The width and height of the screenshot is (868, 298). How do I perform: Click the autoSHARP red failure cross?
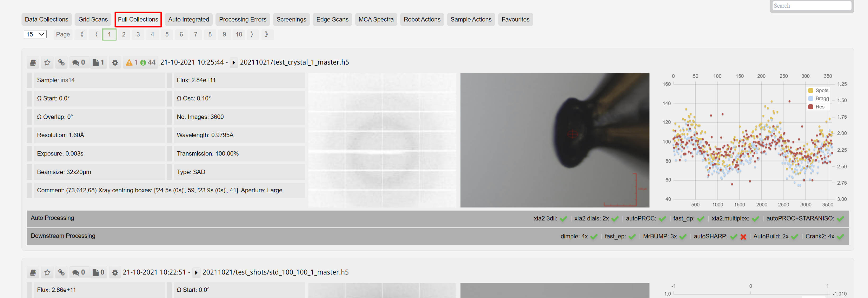743,237
